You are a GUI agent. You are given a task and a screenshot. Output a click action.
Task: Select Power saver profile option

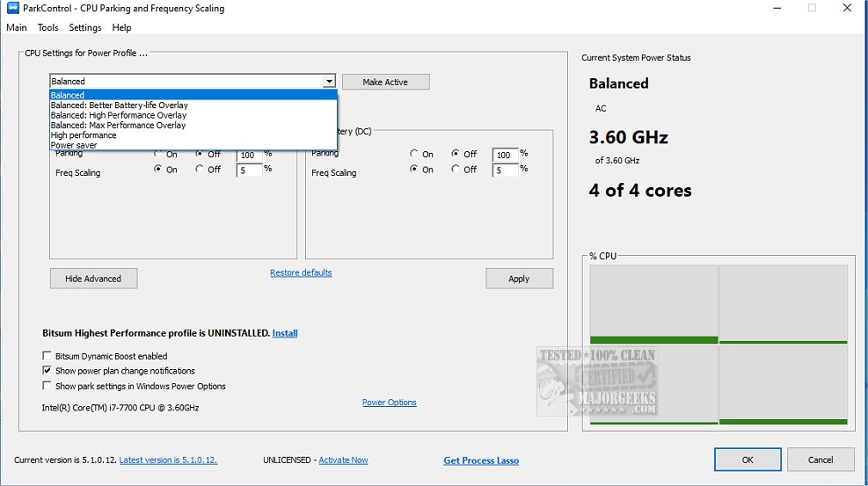(x=193, y=145)
